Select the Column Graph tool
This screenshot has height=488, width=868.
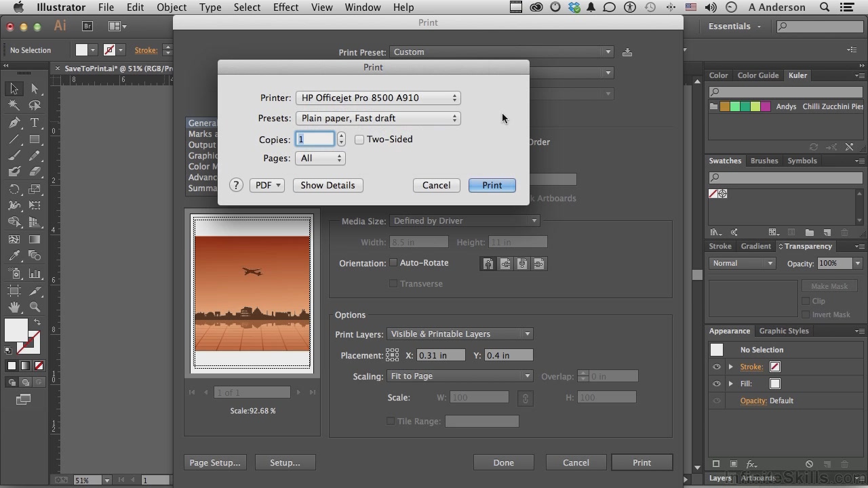pyautogui.click(x=35, y=274)
